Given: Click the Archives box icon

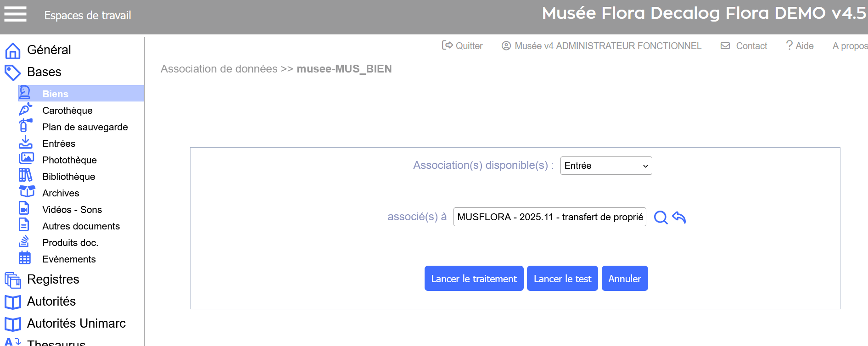Looking at the screenshot, I should 27,192.
